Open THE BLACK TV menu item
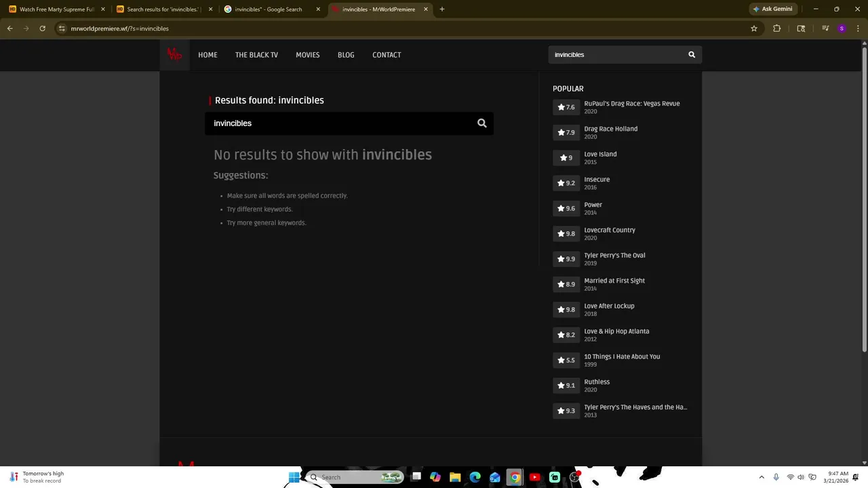The height and width of the screenshot is (488, 868). click(x=256, y=55)
